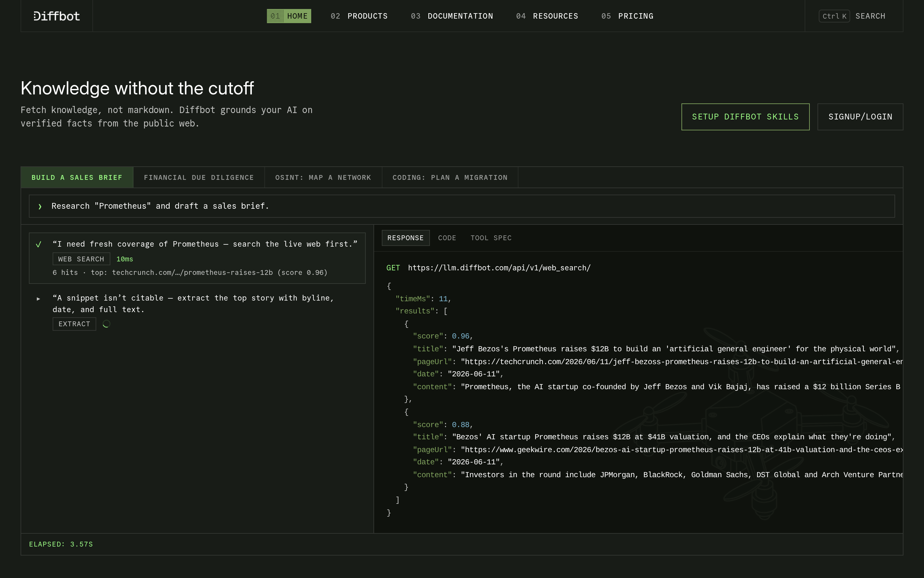Open the Home nav item
Viewport: 924px width, 578px height.
pyautogui.click(x=289, y=16)
